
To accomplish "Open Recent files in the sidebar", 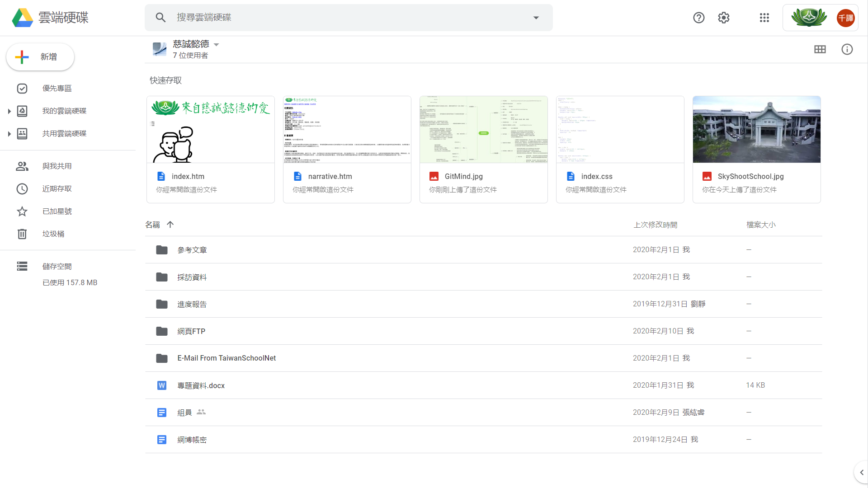I will point(57,188).
